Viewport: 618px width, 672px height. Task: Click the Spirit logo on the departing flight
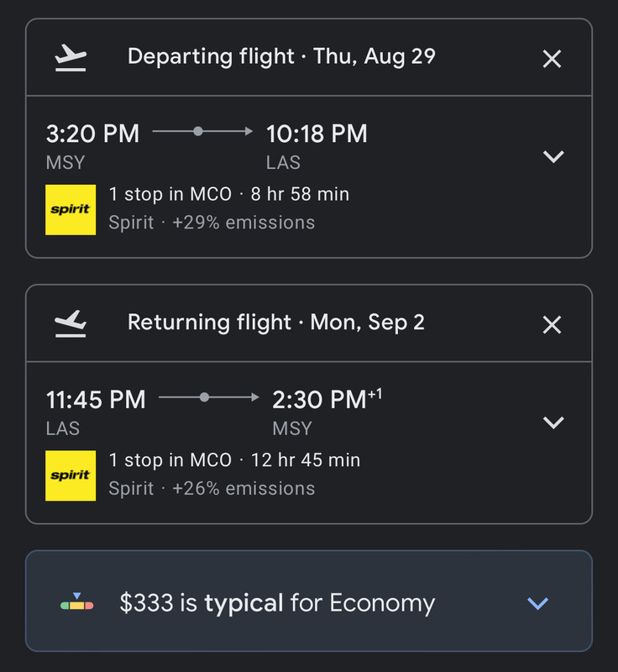71,209
